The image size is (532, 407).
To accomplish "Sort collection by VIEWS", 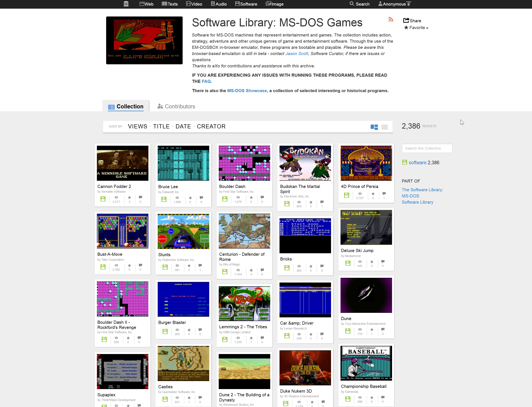I will coord(137,127).
